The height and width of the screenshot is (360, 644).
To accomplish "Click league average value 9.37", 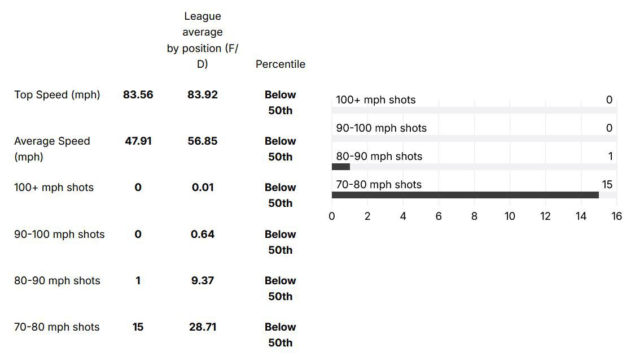I will (203, 281).
